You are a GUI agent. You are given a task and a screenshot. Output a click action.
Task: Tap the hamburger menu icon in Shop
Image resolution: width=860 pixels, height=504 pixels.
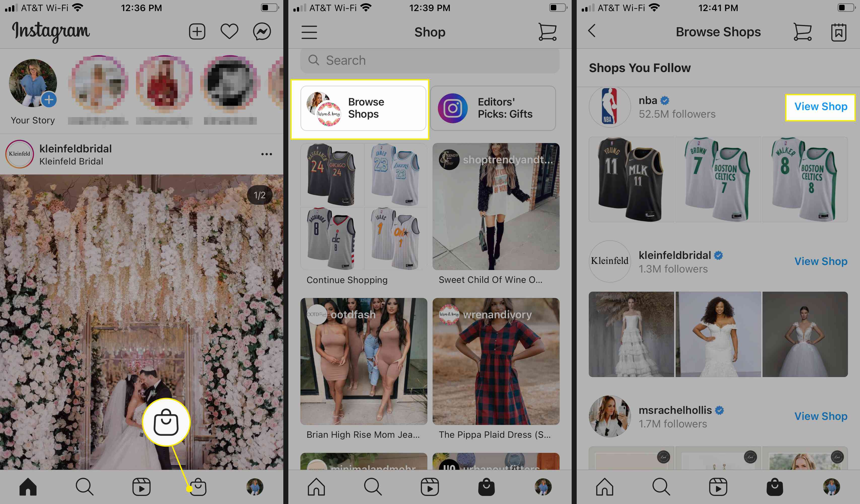[310, 31]
